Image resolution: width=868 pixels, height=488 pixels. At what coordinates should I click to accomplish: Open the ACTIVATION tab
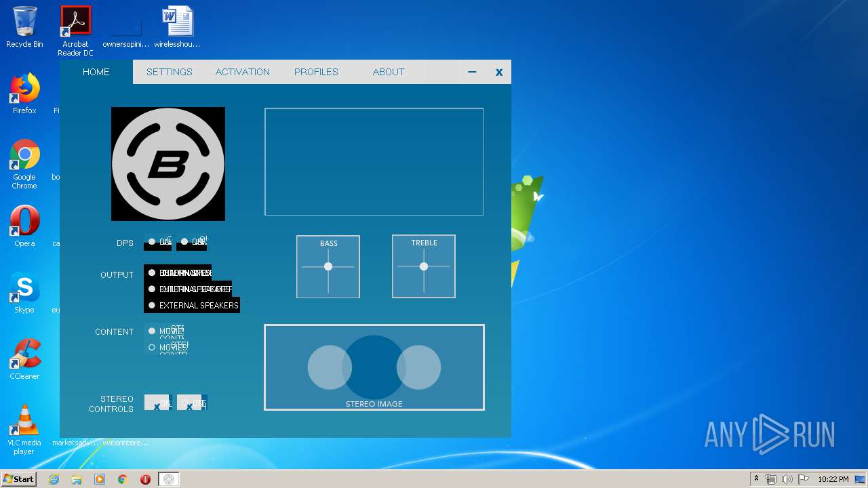242,72
